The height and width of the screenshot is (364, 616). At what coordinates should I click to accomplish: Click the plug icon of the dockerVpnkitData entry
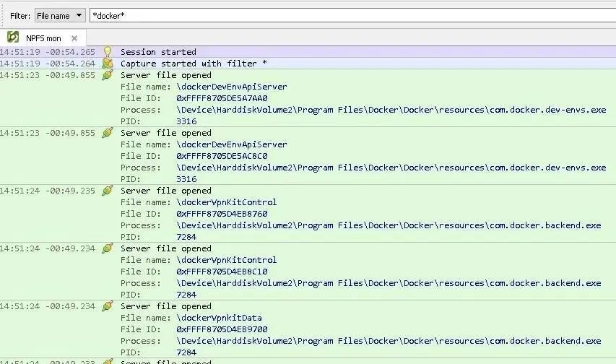coord(108,305)
